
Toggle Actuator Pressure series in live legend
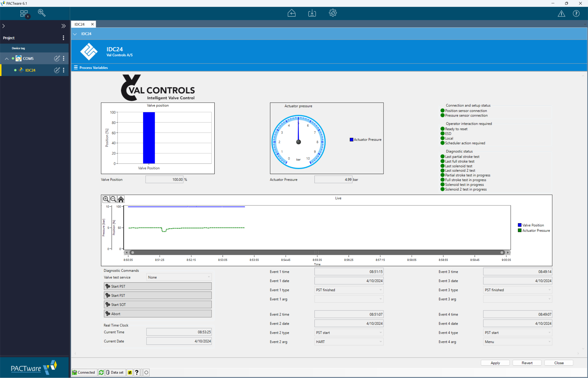click(534, 231)
